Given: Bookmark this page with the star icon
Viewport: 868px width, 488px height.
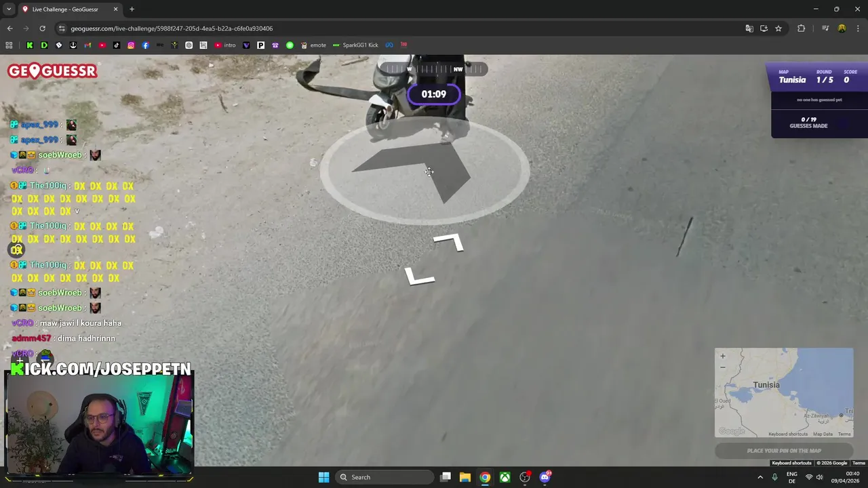Looking at the screenshot, I should tap(778, 28).
